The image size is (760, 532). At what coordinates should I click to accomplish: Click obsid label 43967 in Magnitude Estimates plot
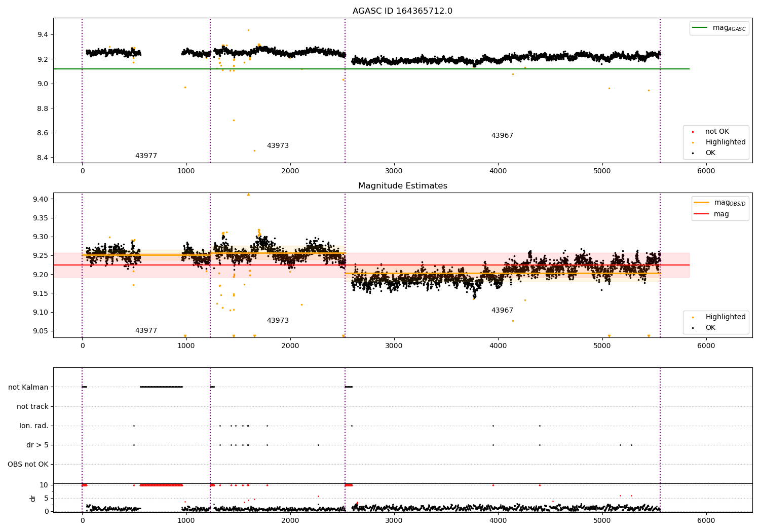[x=502, y=311]
